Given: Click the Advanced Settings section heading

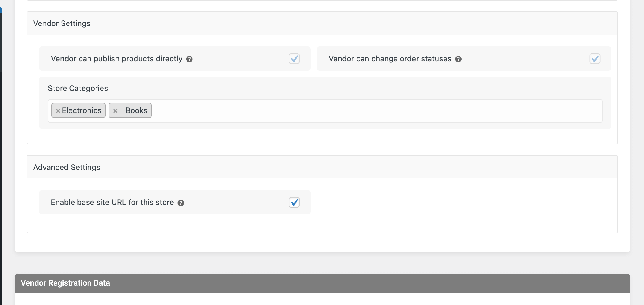Looking at the screenshot, I should click(67, 167).
